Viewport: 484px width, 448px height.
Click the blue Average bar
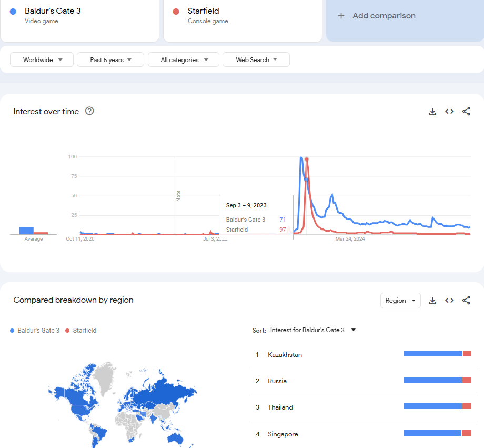[26, 231]
